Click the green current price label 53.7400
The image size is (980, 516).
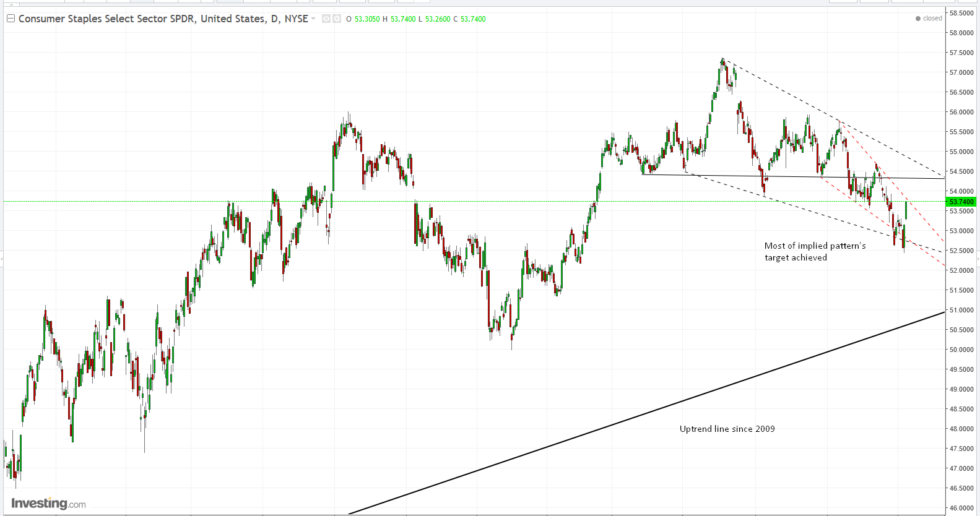[x=961, y=202]
